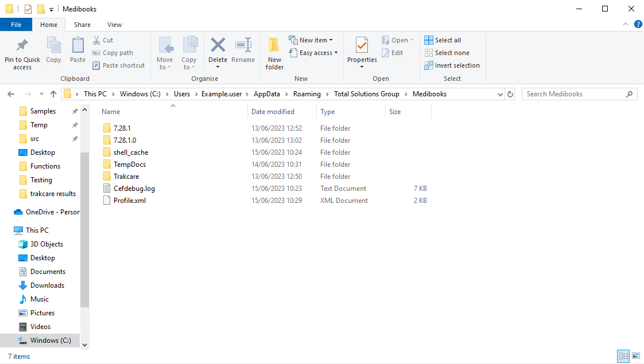Click the Help question mark icon
Viewport: 644px width, 364px height.
[638, 25]
